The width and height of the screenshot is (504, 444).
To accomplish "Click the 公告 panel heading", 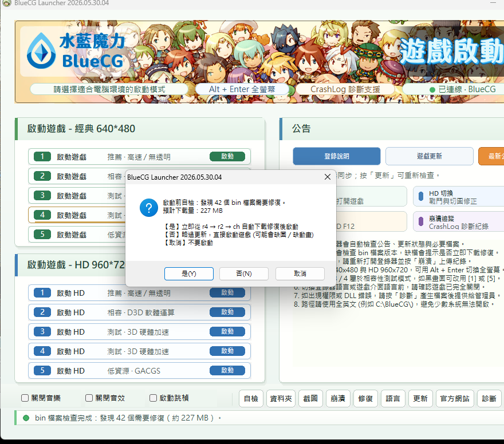I will [301, 128].
